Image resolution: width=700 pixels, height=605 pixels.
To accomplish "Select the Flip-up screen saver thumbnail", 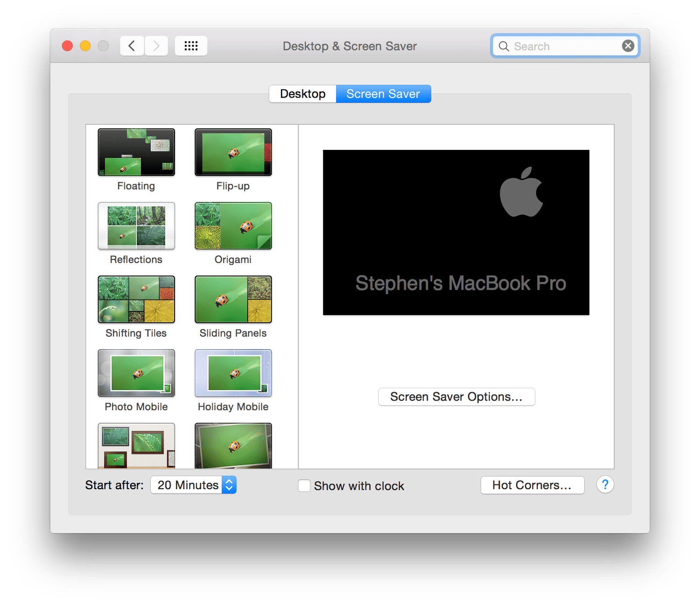I will [233, 152].
